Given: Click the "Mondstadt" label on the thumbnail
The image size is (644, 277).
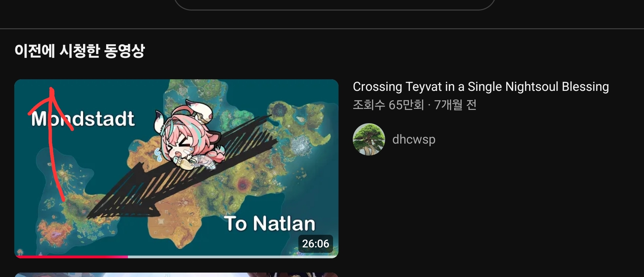Looking at the screenshot, I should tap(83, 119).
